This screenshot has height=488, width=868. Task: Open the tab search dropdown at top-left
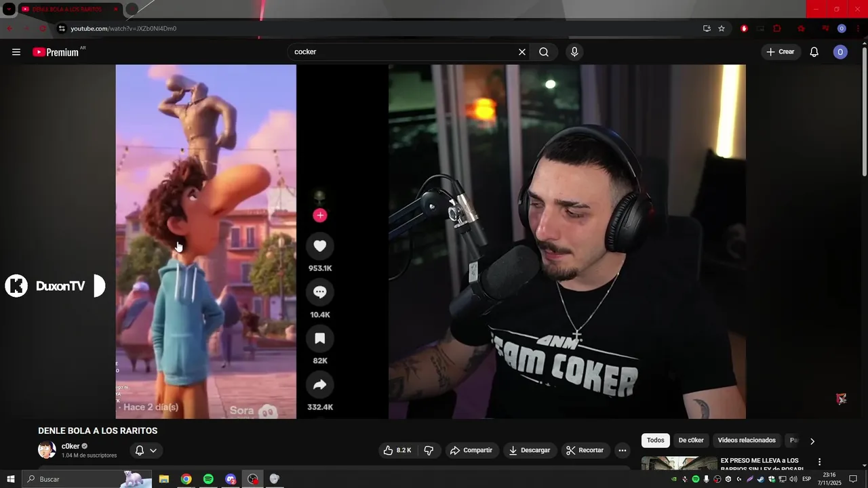coord(9,9)
